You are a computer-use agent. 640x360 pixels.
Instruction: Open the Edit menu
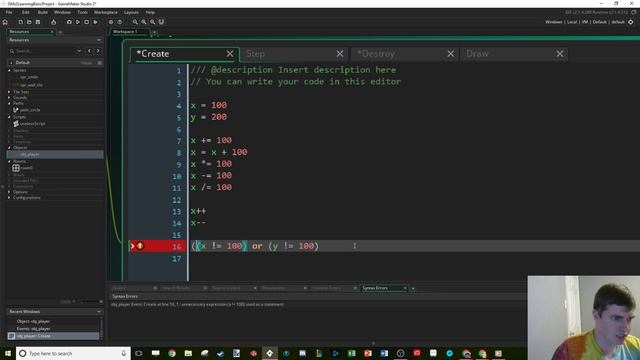(x=26, y=12)
